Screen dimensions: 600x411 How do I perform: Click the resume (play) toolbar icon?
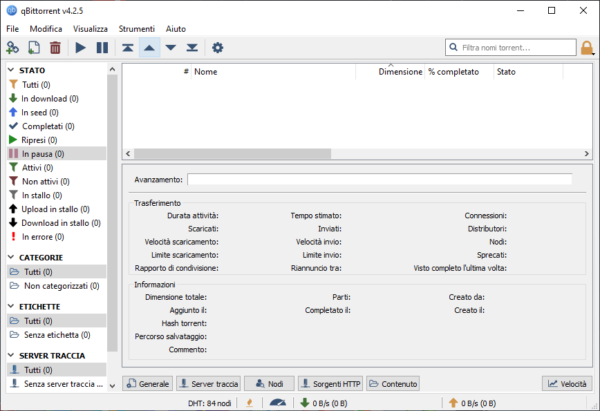click(80, 48)
